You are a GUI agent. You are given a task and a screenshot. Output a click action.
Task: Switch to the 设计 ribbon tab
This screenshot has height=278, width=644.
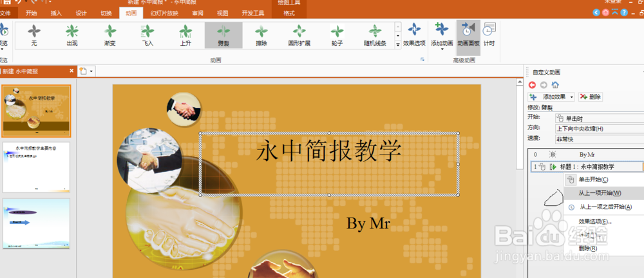[x=81, y=13]
